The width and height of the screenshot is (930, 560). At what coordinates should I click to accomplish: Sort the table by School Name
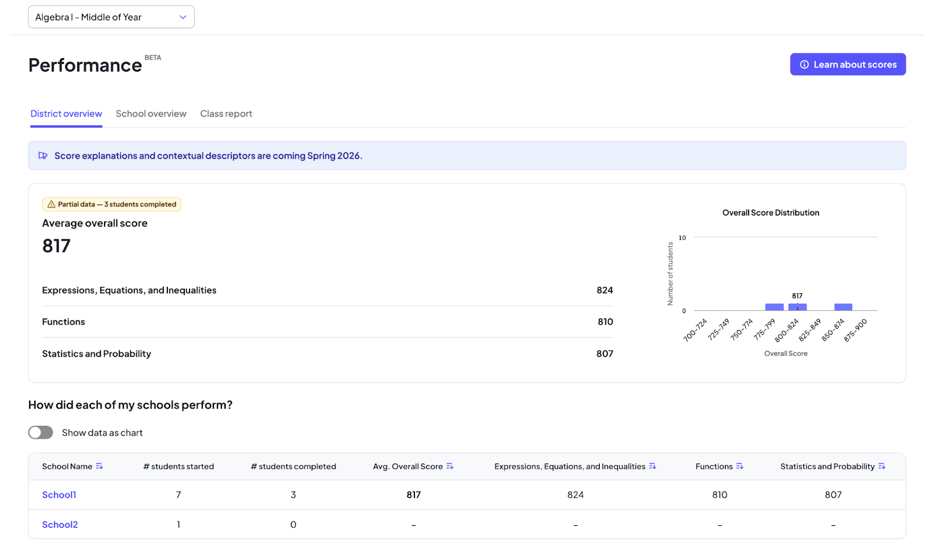tap(101, 466)
